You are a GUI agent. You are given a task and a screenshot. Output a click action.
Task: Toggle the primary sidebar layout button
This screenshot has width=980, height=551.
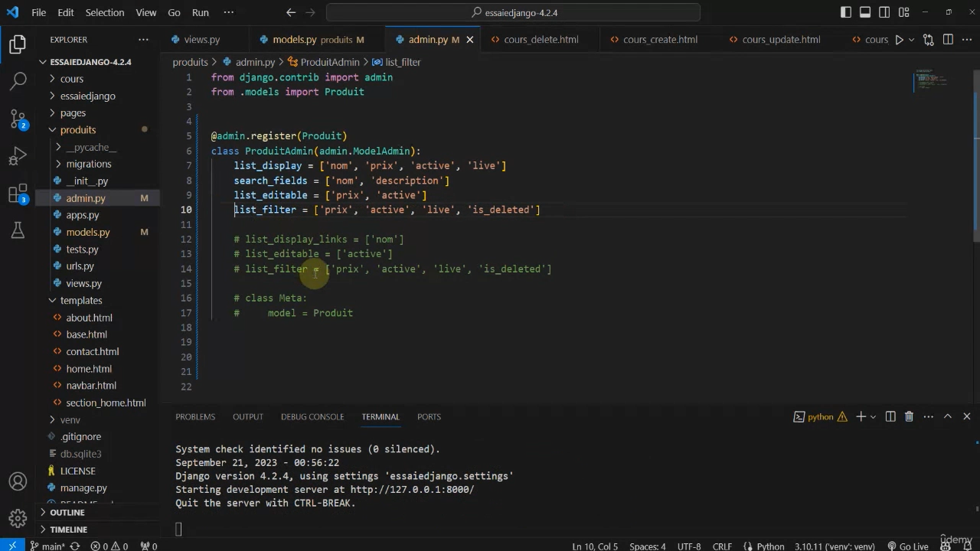click(845, 12)
